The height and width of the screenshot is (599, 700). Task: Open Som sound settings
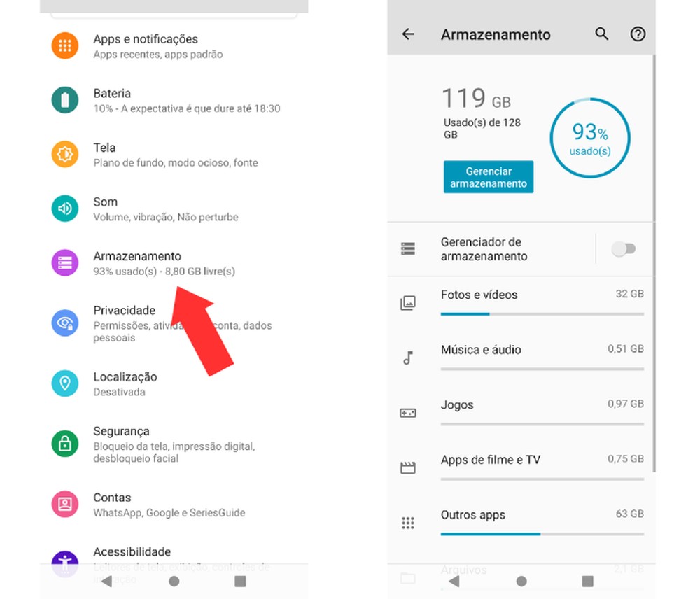pos(174,209)
